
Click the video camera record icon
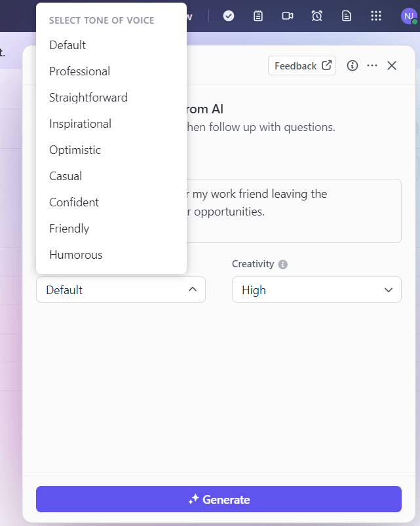(288, 16)
